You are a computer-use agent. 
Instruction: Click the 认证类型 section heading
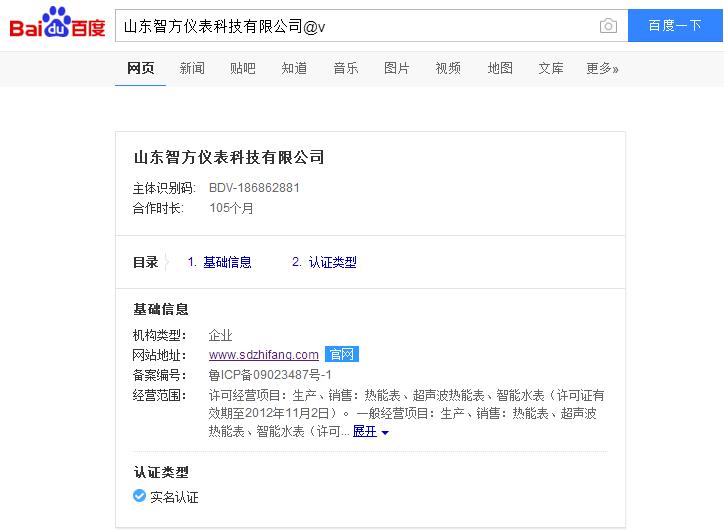pyautogui.click(x=161, y=472)
